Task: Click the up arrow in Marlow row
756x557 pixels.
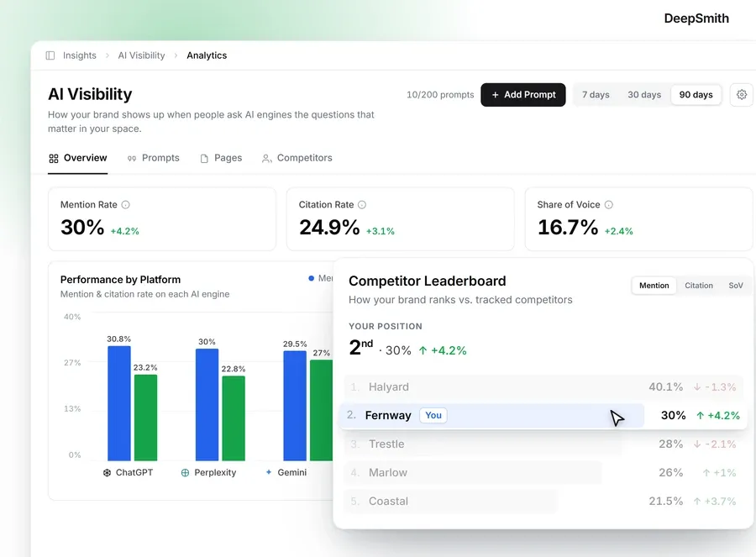Action: [x=706, y=473]
